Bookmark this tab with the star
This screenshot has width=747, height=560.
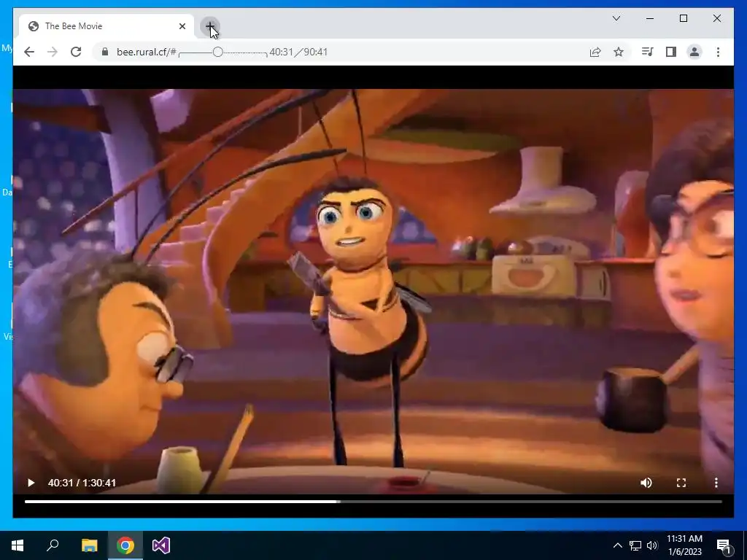coord(619,52)
